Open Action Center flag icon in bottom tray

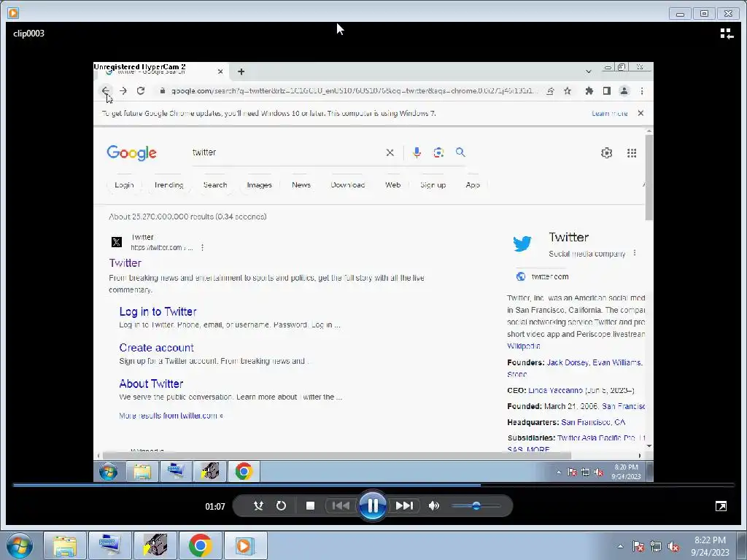(x=638, y=547)
